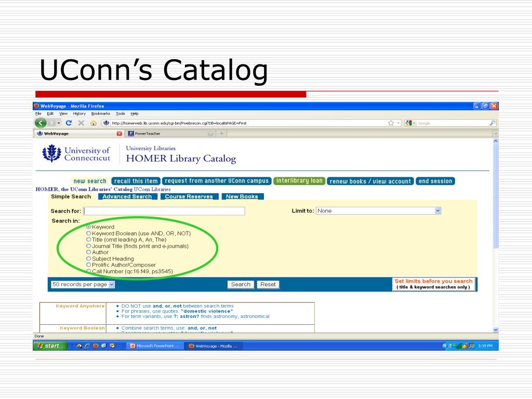532x399 pixels.
Task: Focus the Google search box
Action: [x=453, y=123]
